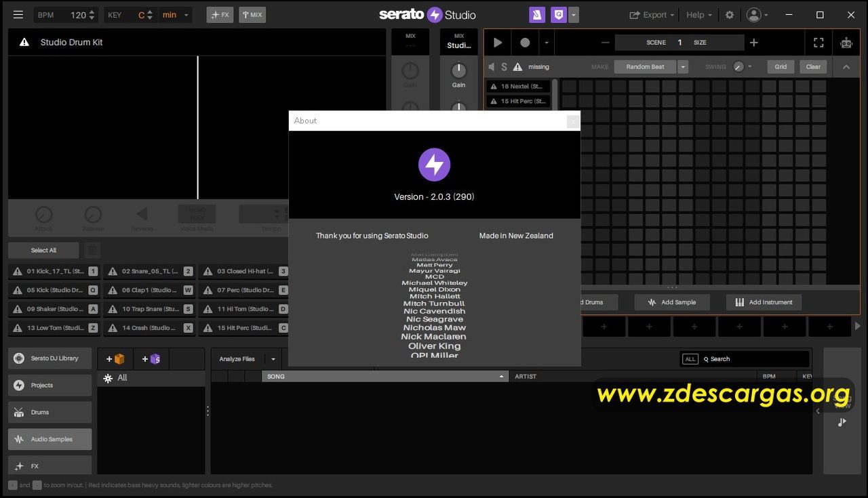Sort by ARTIST column header
Image resolution: width=868 pixels, height=498 pixels.
coord(633,376)
